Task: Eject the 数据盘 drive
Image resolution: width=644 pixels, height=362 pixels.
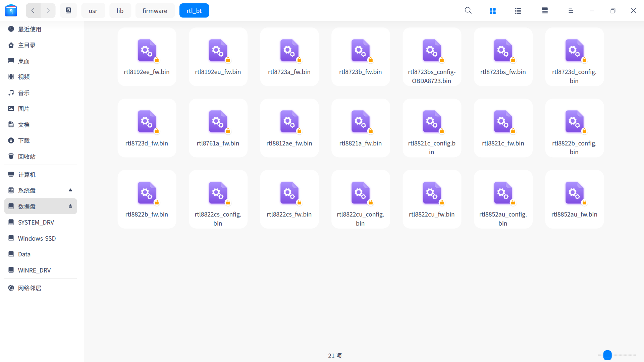Action: pos(70,206)
